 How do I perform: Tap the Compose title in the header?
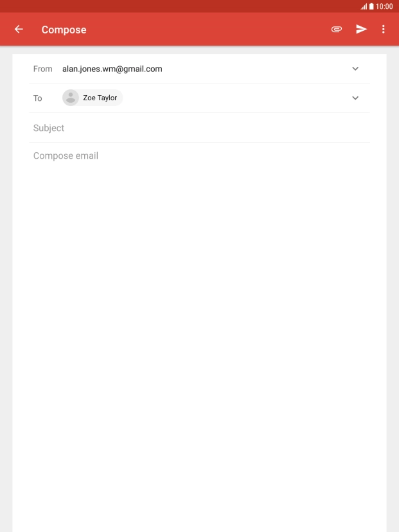[x=64, y=30]
